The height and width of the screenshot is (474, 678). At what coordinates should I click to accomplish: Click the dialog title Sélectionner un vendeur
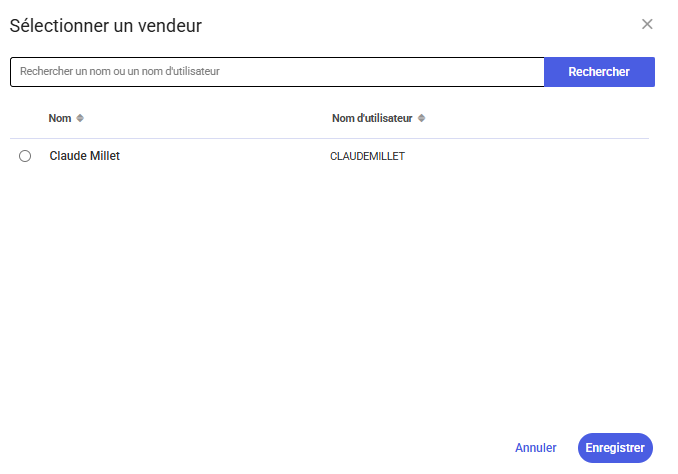[x=106, y=26]
